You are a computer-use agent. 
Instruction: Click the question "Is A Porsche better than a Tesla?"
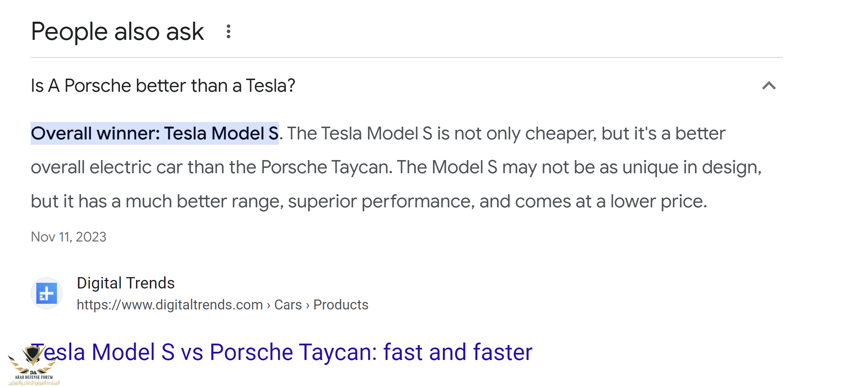pos(163,86)
